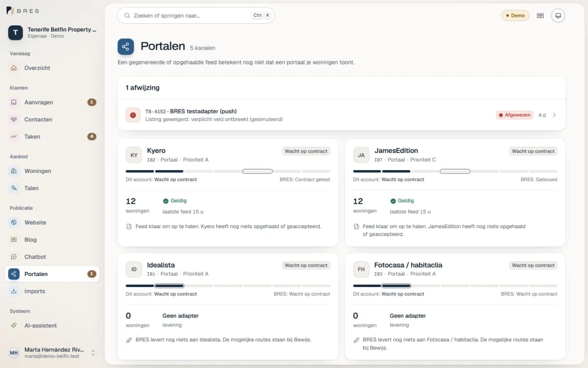Click 'BRES: Gebouwd' text
Image resolution: width=588 pixels, height=368 pixels.
click(x=539, y=179)
